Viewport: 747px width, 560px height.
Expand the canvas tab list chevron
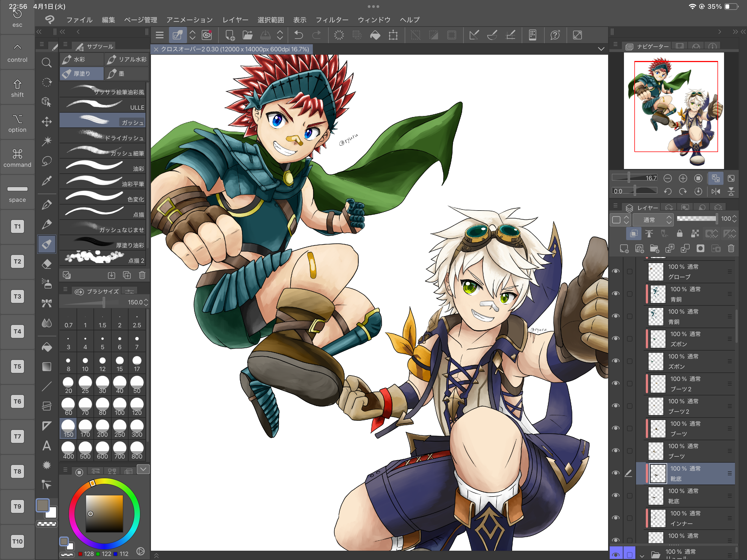(601, 49)
